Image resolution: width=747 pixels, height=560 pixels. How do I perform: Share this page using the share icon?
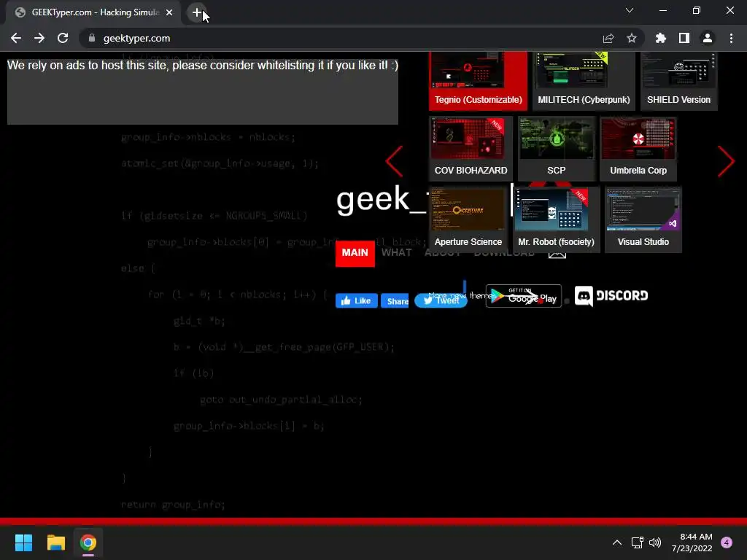point(608,38)
